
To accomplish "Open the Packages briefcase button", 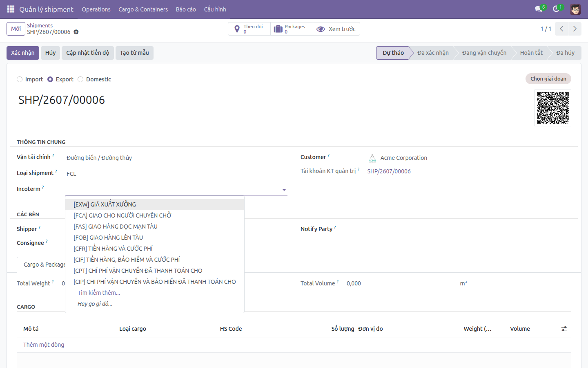I will point(292,29).
